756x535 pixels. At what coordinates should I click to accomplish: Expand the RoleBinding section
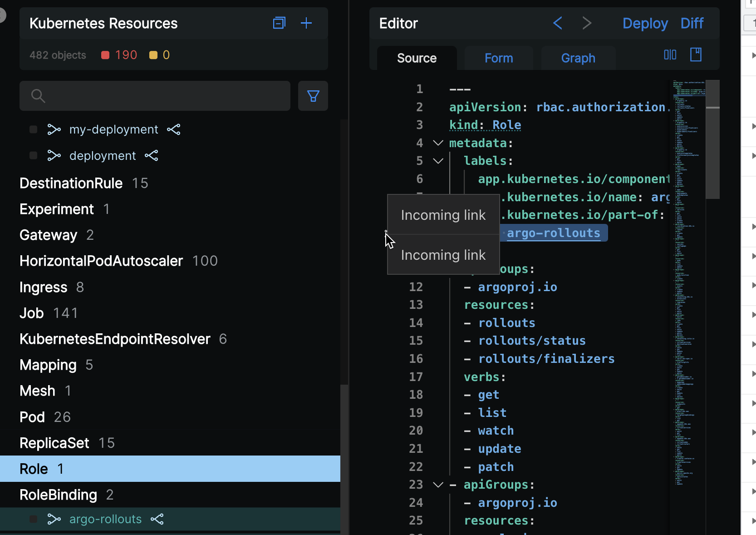(x=58, y=495)
